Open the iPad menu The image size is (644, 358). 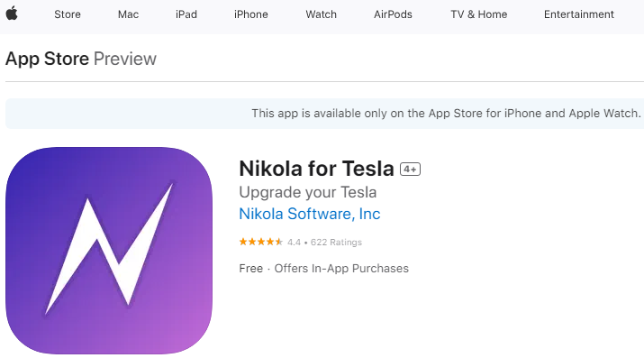click(186, 14)
